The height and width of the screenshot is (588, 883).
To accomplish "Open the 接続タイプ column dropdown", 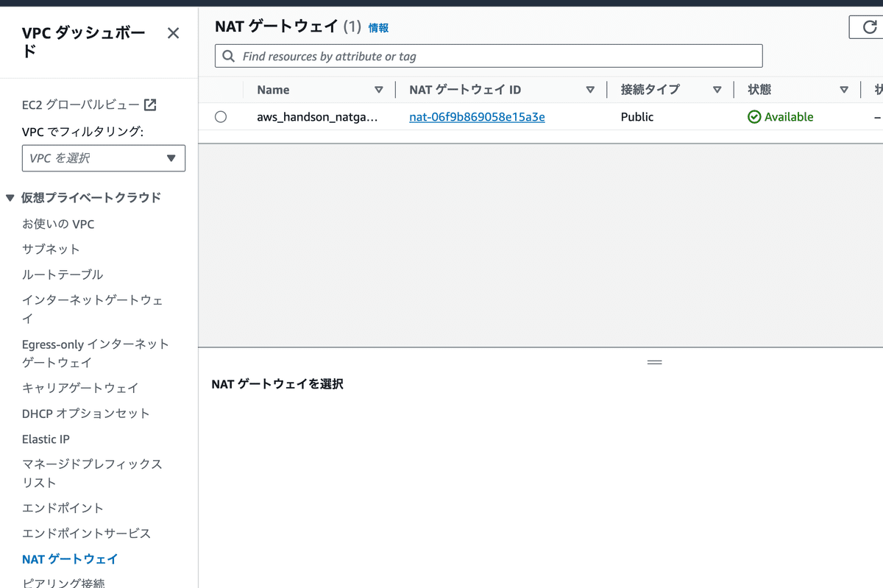I will [x=717, y=89].
